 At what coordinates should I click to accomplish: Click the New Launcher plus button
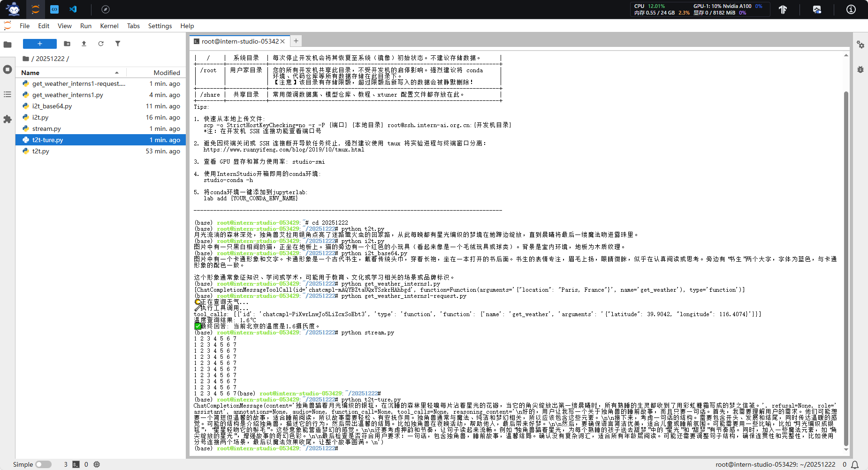pos(40,44)
